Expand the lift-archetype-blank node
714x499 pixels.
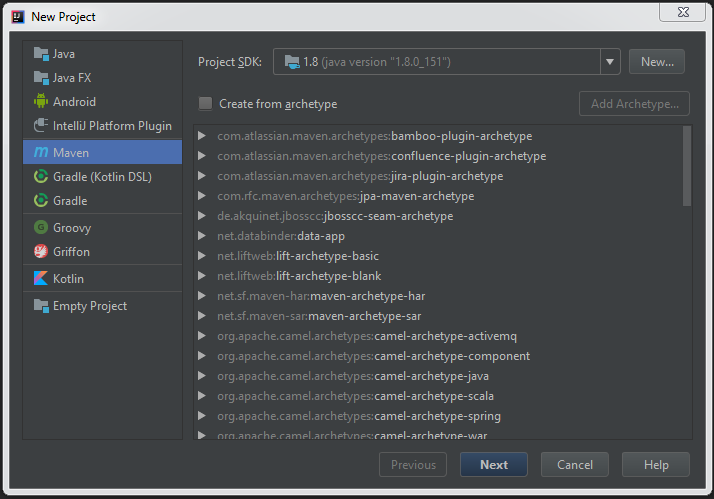pyautogui.click(x=202, y=276)
